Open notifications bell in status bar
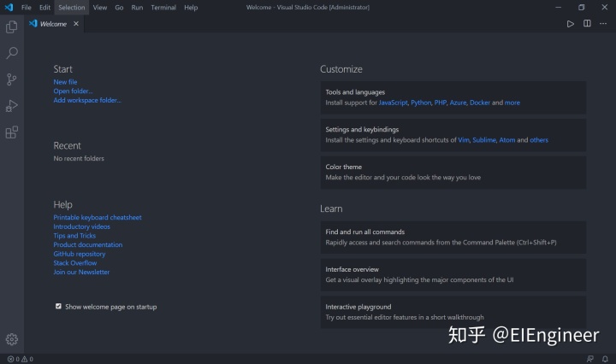616x364 pixels. [605, 359]
